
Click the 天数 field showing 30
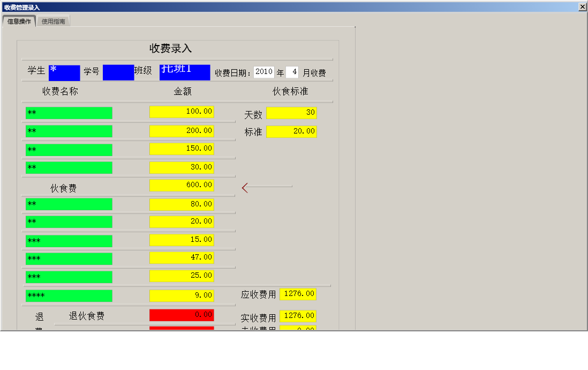click(292, 113)
